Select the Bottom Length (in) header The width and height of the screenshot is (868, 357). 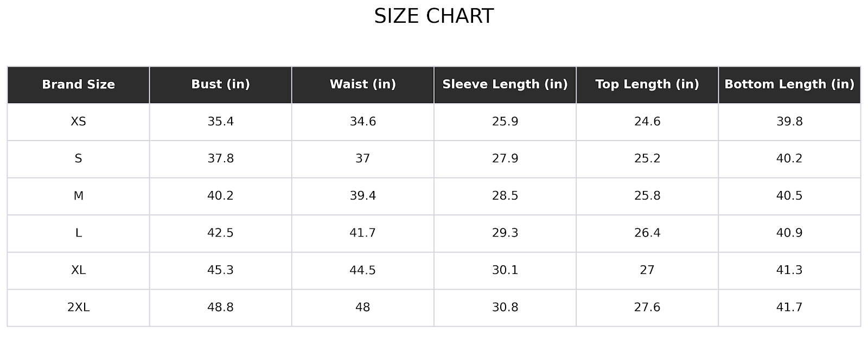(x=789, y=85)
